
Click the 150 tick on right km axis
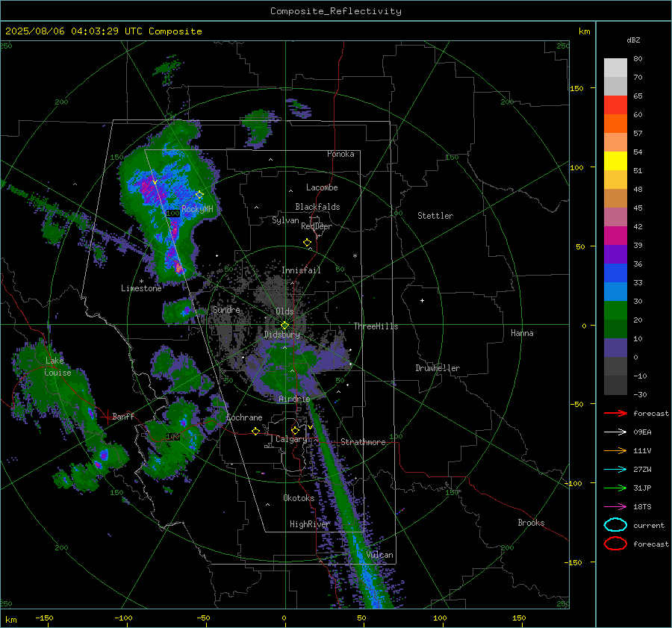tap(576, 88)
